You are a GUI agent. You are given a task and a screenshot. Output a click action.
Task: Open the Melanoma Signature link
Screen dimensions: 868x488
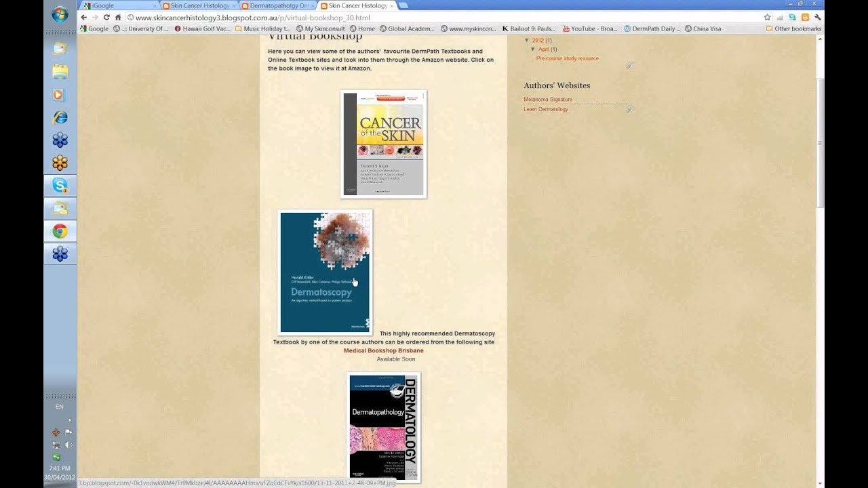(x=548, y=100)
